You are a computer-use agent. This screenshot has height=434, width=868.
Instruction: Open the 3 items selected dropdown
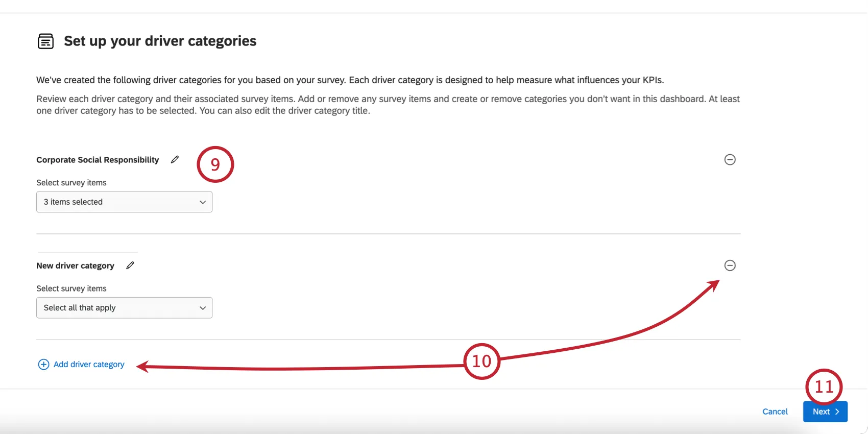[124, 202]
